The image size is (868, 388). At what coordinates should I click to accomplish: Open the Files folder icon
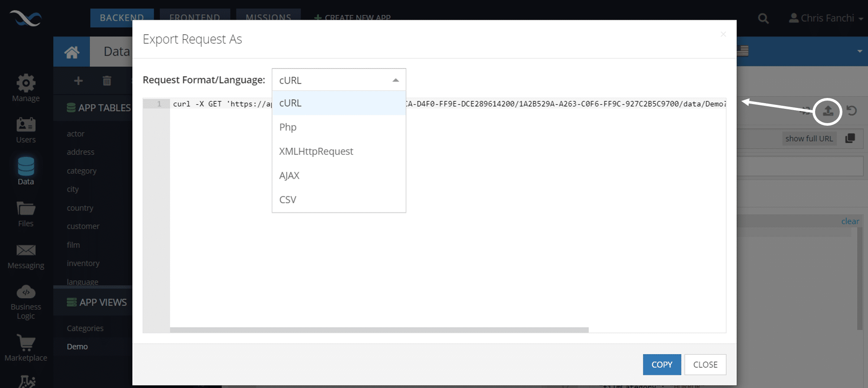pos(26,209)
